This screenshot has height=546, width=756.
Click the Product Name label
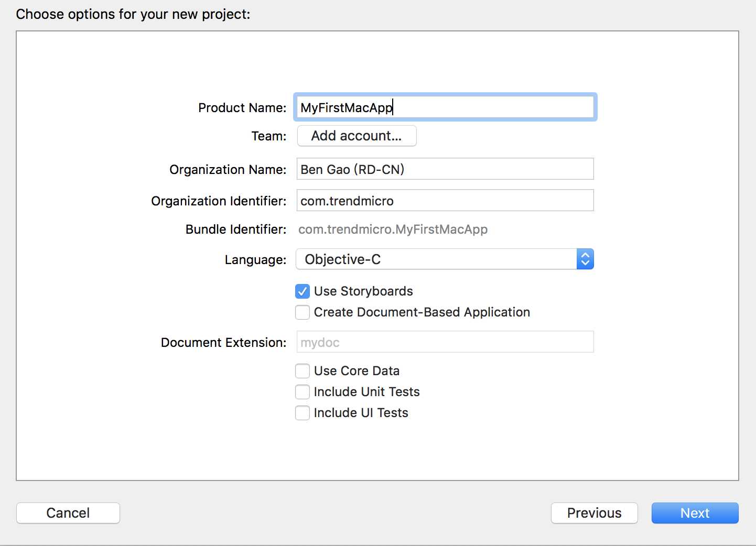click(x=242, y=108)
